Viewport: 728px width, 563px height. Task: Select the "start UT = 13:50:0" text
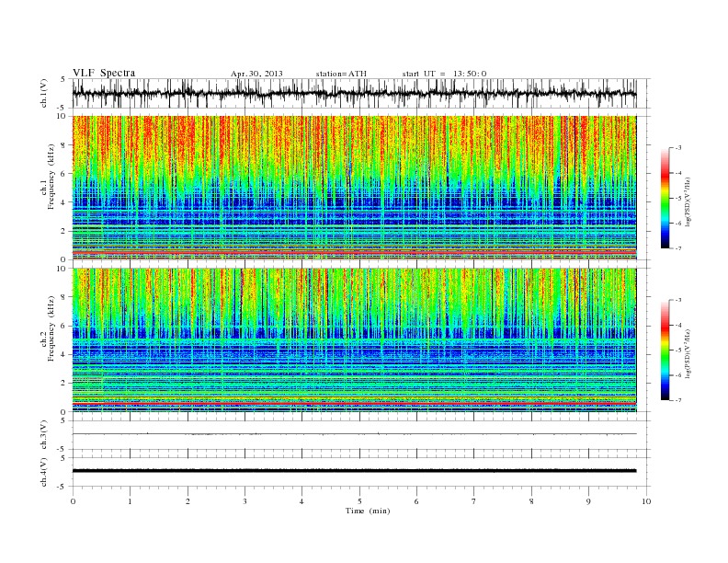pyautogui.click(x=444, y=74)
